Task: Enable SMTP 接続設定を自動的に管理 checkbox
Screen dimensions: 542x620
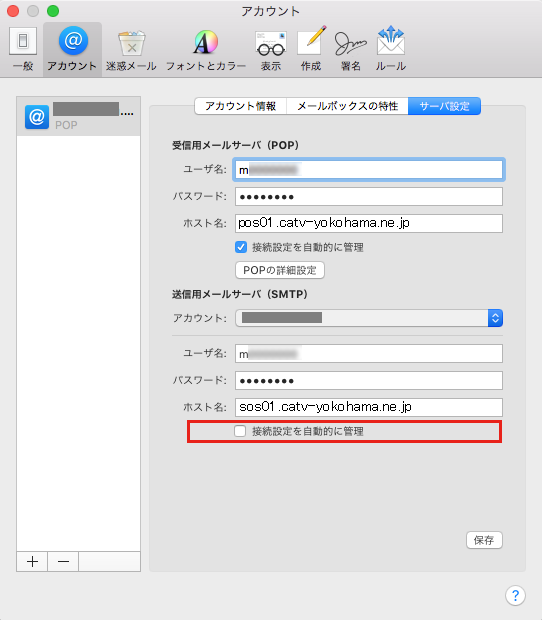Action: pos(240,431)
